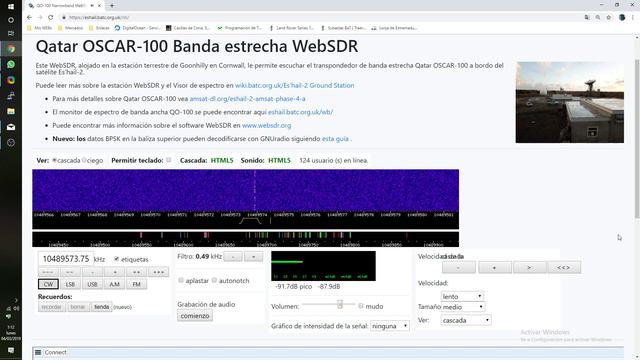Click the Connect panel list icon

pos(38,352)
